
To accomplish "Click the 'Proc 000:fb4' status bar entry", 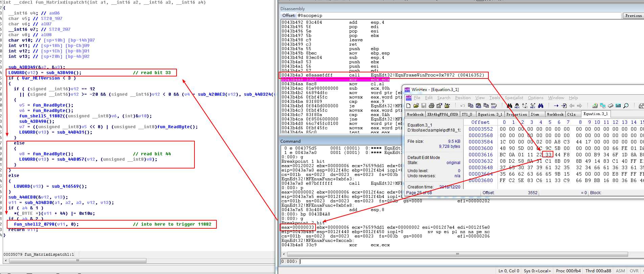I will coord(568,271).
